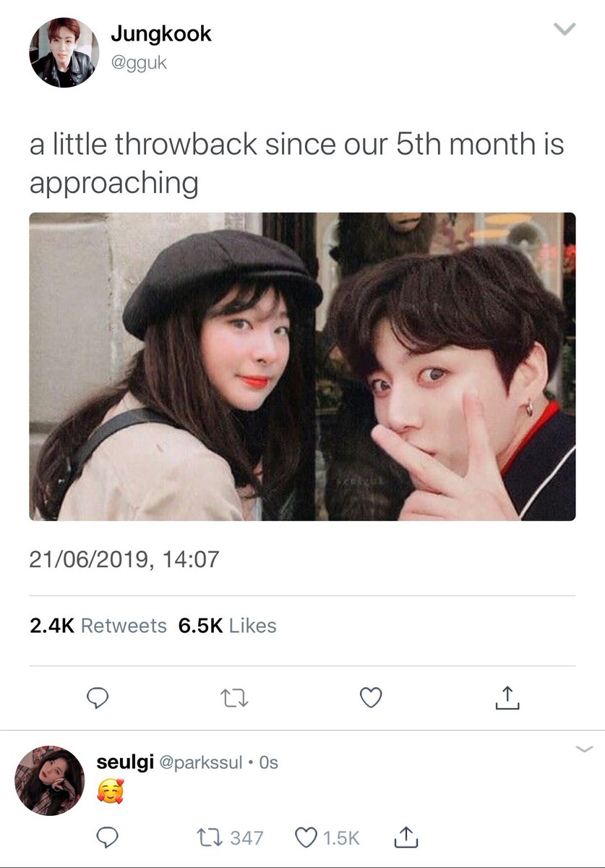
Task: Open the attached throwback photo
Action: tap(302, 366)
